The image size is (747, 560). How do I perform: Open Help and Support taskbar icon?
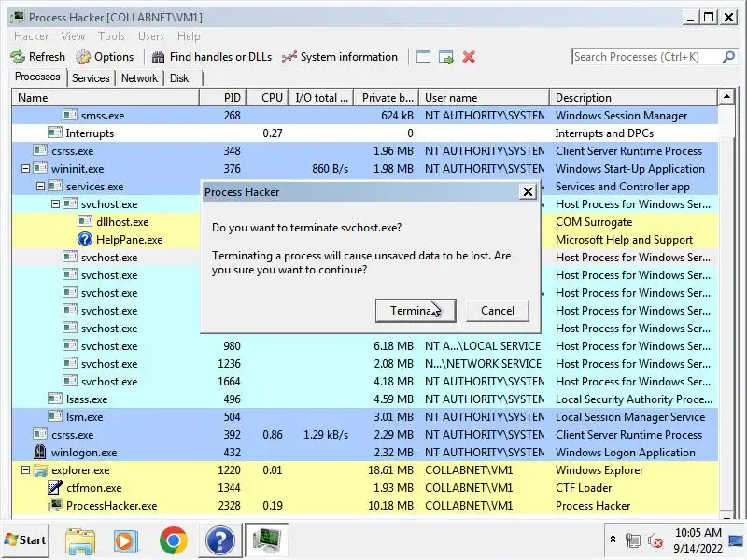point(220,540)
